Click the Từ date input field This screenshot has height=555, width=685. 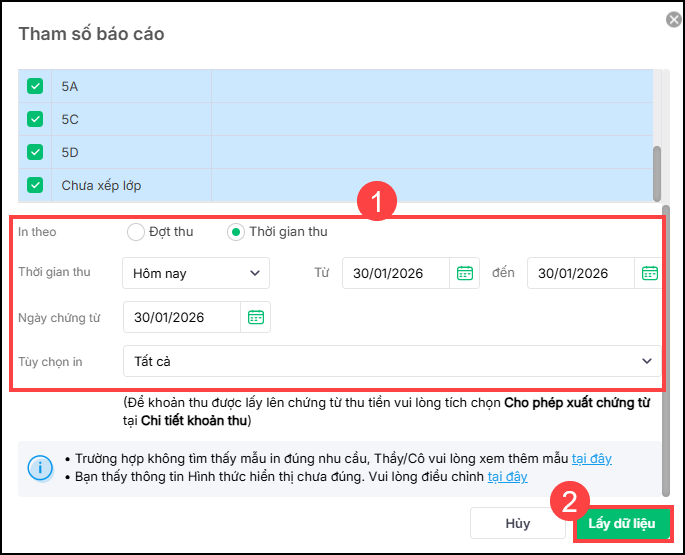point(395,273)
